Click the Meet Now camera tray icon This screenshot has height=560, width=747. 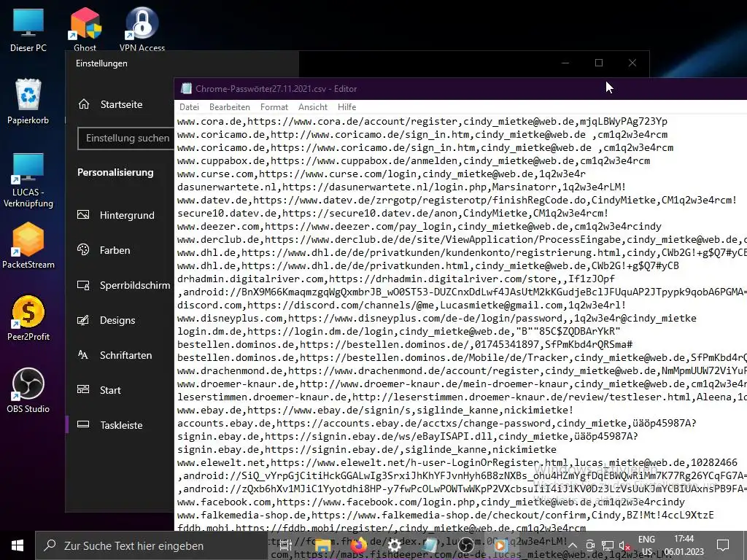click(x=589, y=545)
